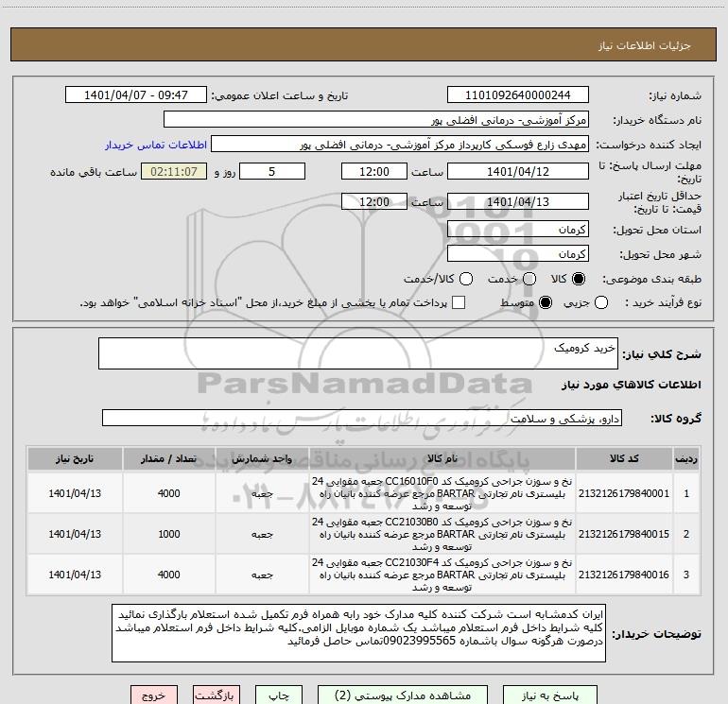Screen dimensions: 728x704
Task: Click product name with code CC21030F4
Action: [x=442, y=575]
